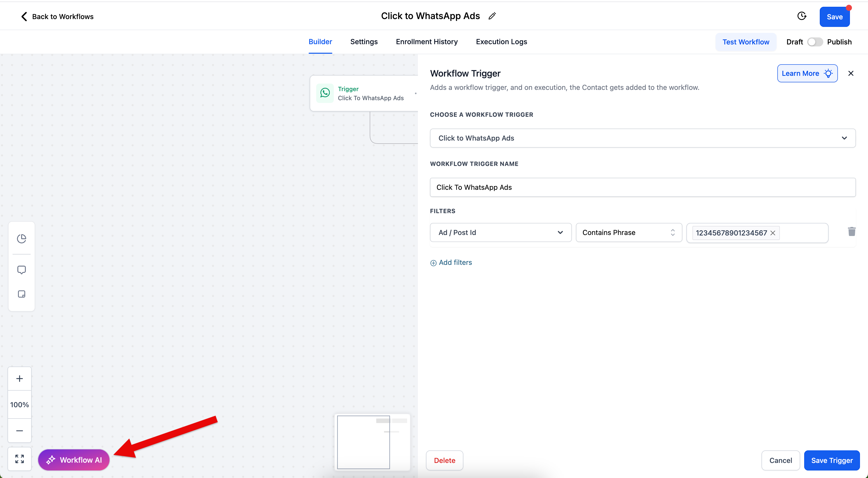Image resolution: width=868 pixels, height=478 pixels.
Task: Open the workflow trigger dropdown
Action: [x=642, y=138]
